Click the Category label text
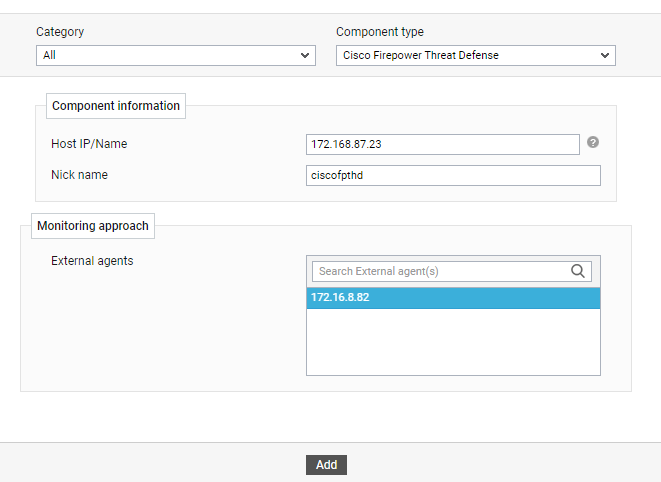Screen dimensions: 661x482 pos(60,32)
